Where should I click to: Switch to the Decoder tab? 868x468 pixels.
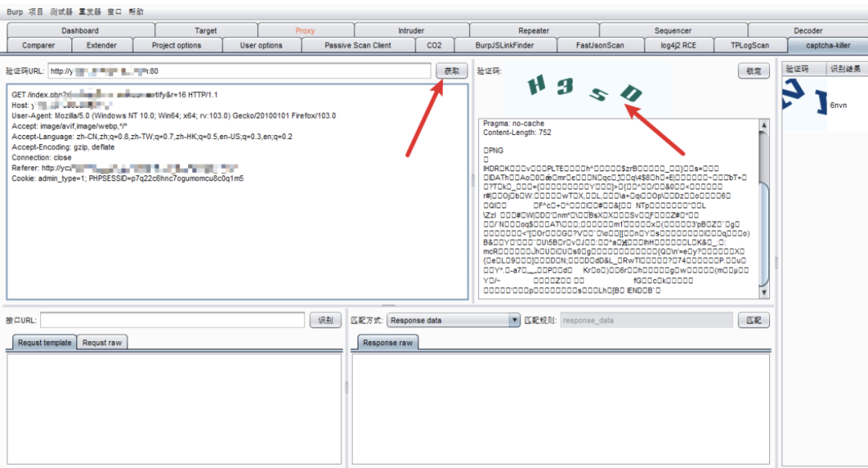(809, 31)
